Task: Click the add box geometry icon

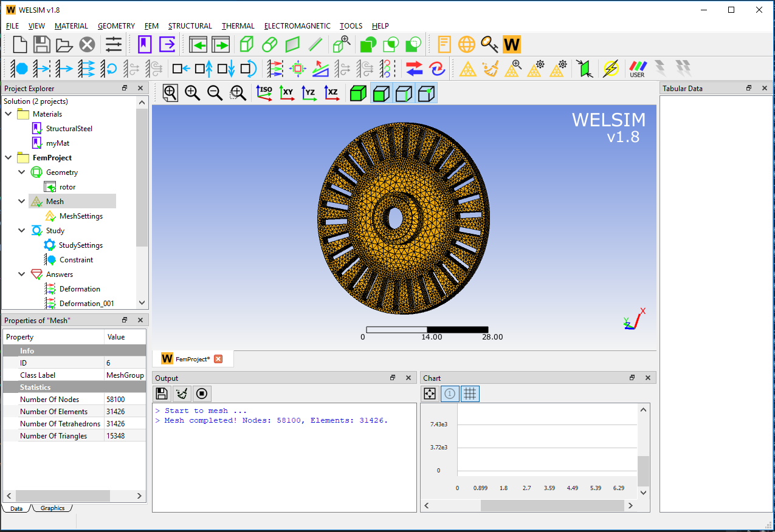Action: (x=247, y=44)
